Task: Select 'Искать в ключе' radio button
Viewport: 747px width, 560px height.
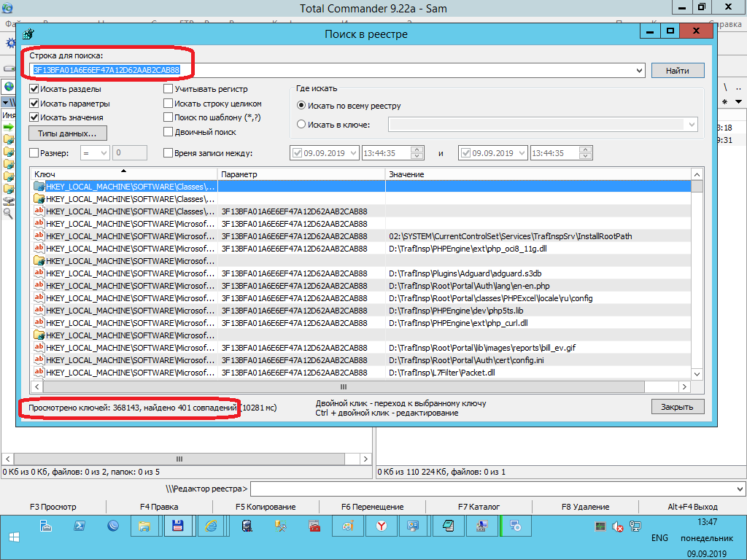Action: coord(301,124)
